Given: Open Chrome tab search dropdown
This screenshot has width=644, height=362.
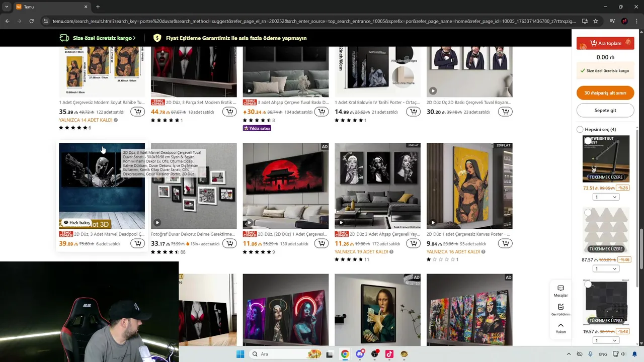Looking at the screenshot, I should [7, 7].
